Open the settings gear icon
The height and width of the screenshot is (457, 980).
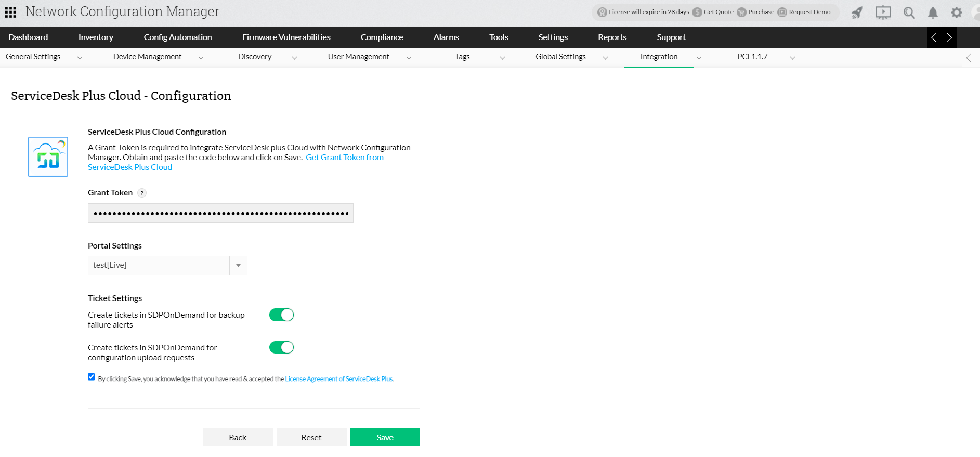pyautogui.click(x=957, y=12)
